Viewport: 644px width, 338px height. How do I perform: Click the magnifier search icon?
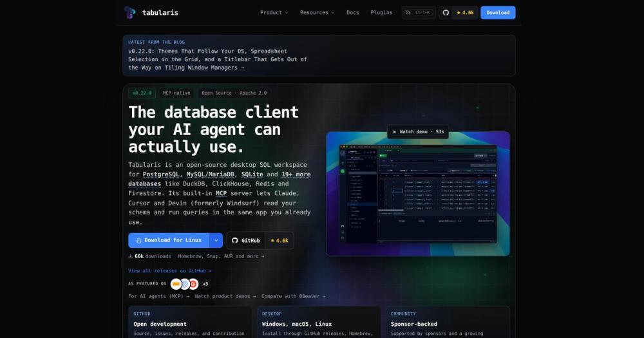(x=408, y=13)
